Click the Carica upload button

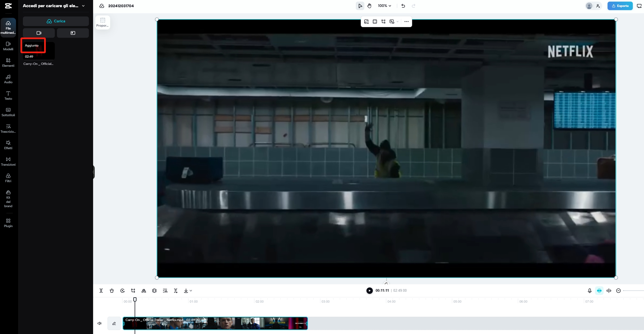click(x=56, y=21)
